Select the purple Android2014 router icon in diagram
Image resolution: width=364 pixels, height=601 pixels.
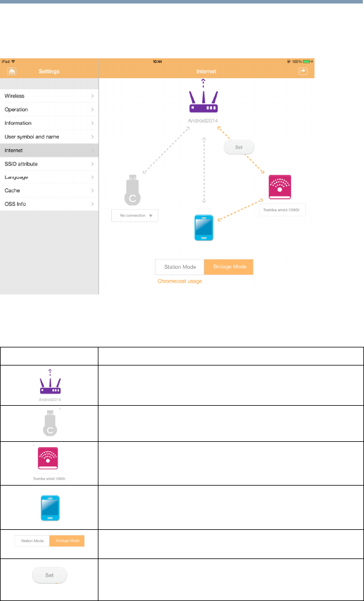[x=203, y=101]
